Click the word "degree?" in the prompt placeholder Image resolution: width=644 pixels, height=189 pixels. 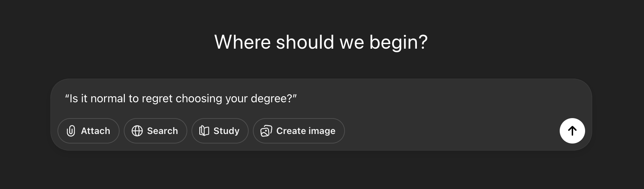[x=274, y=98]
